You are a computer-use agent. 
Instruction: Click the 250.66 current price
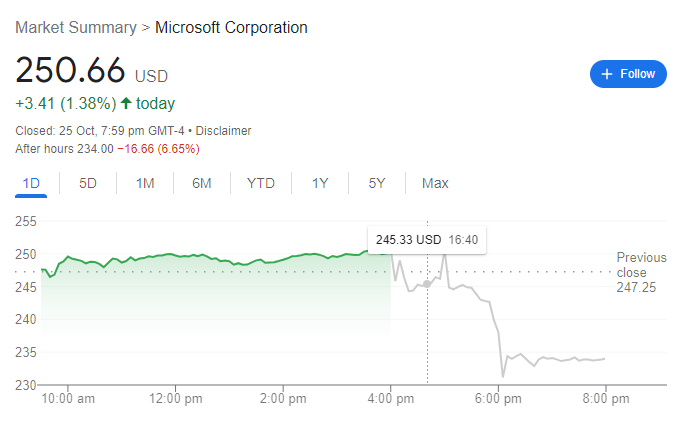(70, 70)
